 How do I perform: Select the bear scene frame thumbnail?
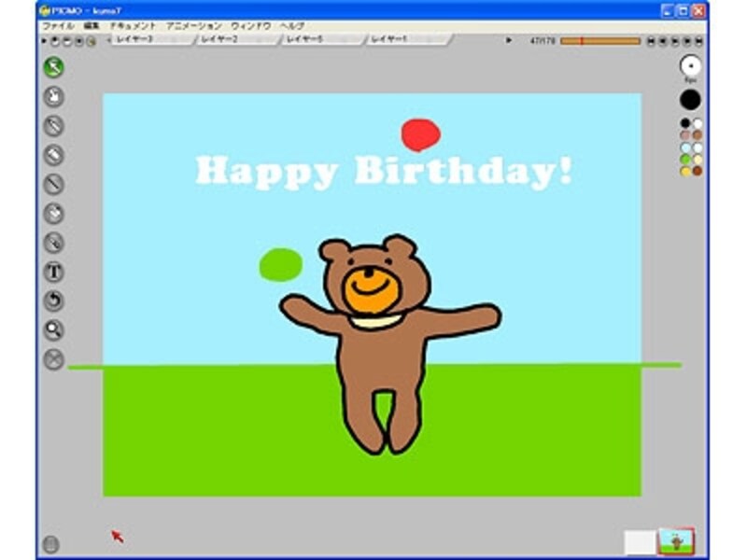[676, 541]
